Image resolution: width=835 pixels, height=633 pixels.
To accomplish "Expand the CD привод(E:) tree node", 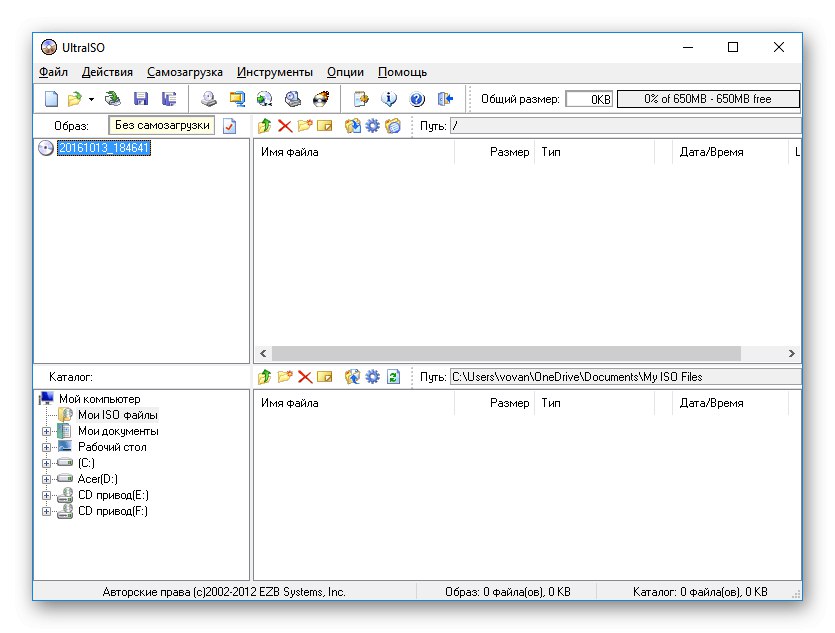I will [x=46, y=495].
